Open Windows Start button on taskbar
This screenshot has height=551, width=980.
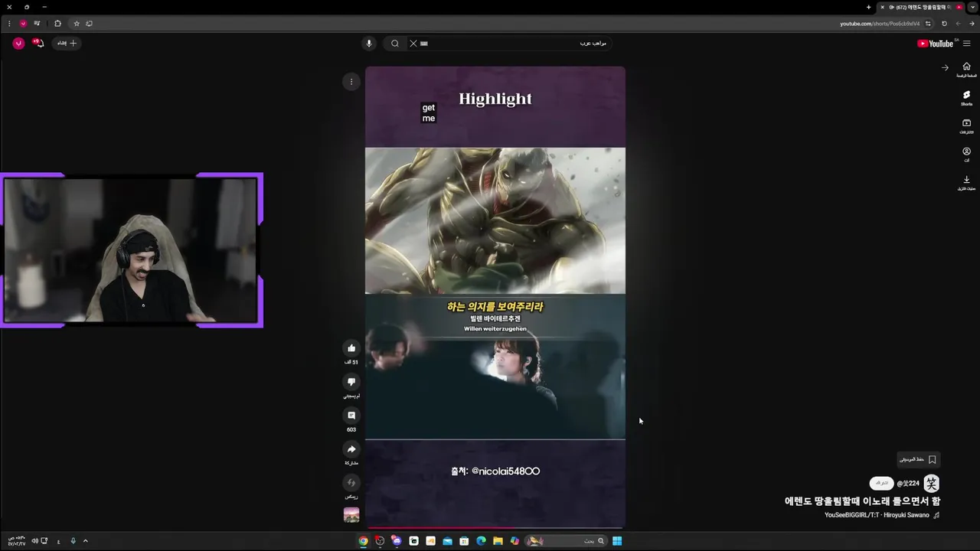coord(617,541)
